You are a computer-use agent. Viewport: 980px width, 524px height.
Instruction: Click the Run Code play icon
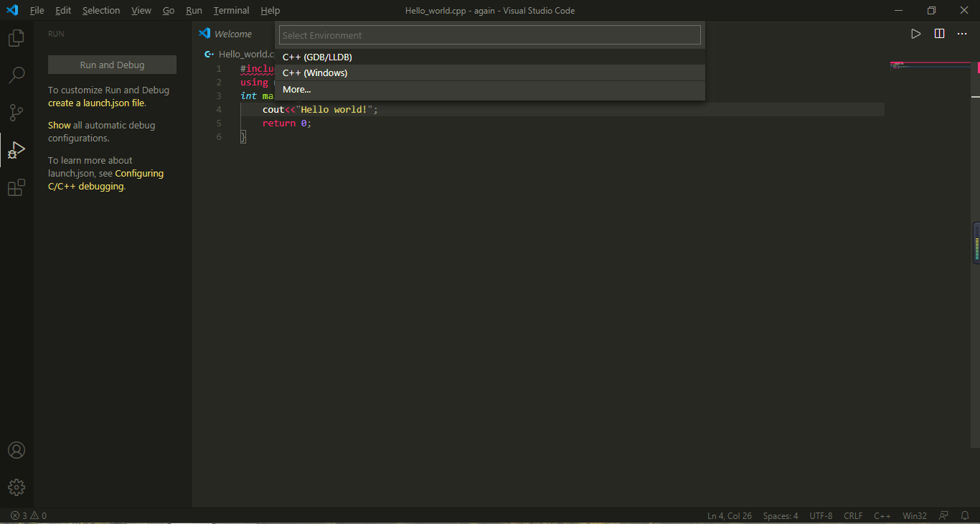[915, 34]
